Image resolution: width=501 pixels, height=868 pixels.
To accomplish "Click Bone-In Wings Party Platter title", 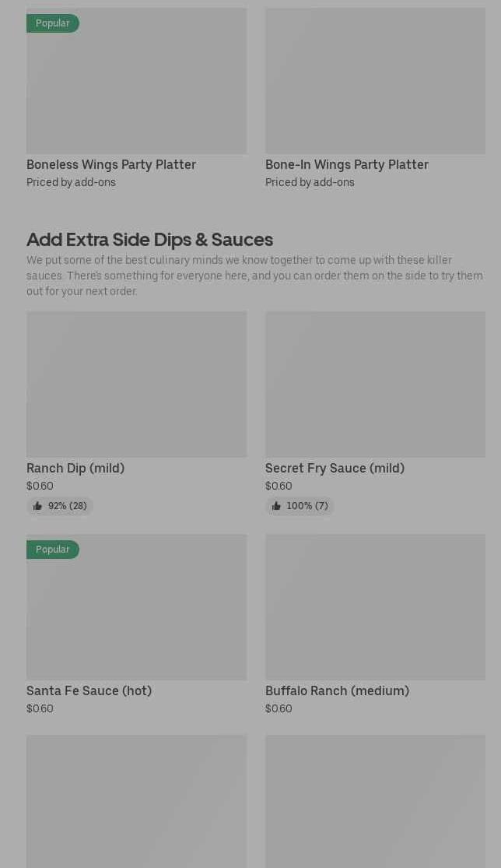I will pos(347,164).
